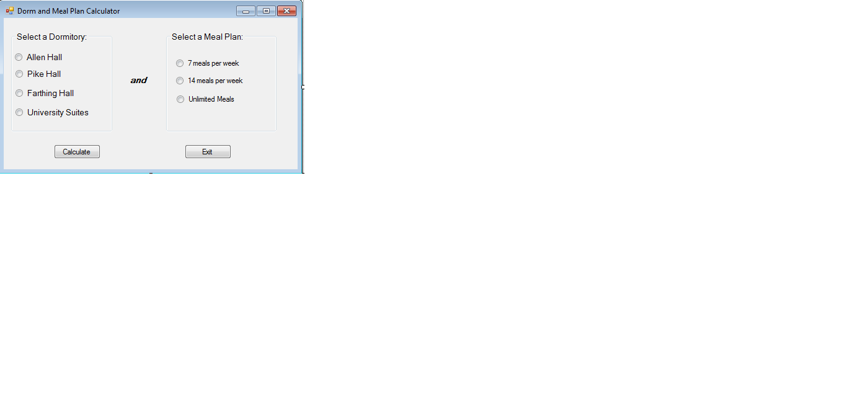Screen dimensions: 868x403
Task: Click the Select a Meal Plan group label
Action: click(206, 37)
